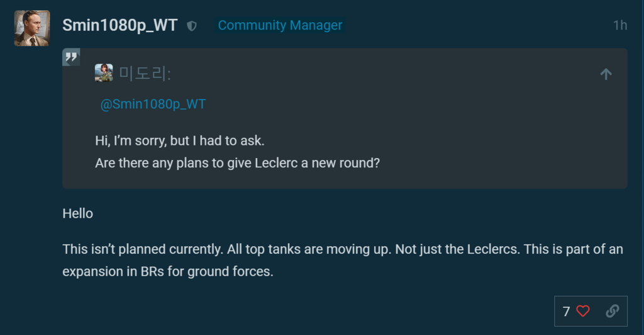Click the "Hello" greeting text
This screenshot has width=644, height=335.
(78, 213)
